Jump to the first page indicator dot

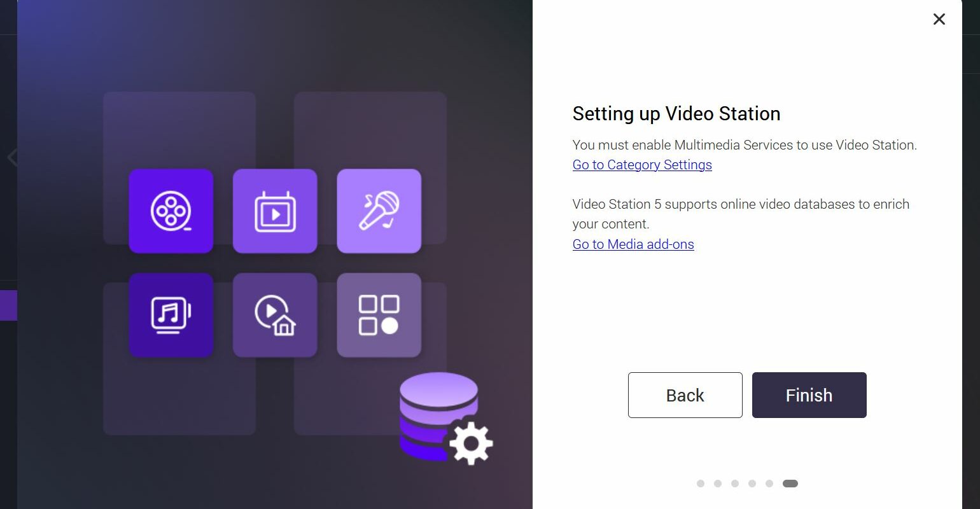point(701,484)
